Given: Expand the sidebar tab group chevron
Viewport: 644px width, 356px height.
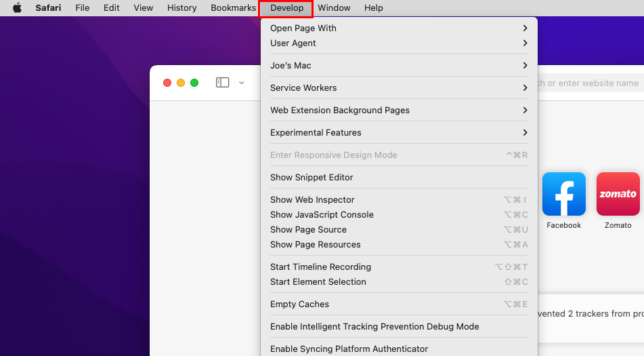Looking at the screenshot, I should click(x=242, y=83).
